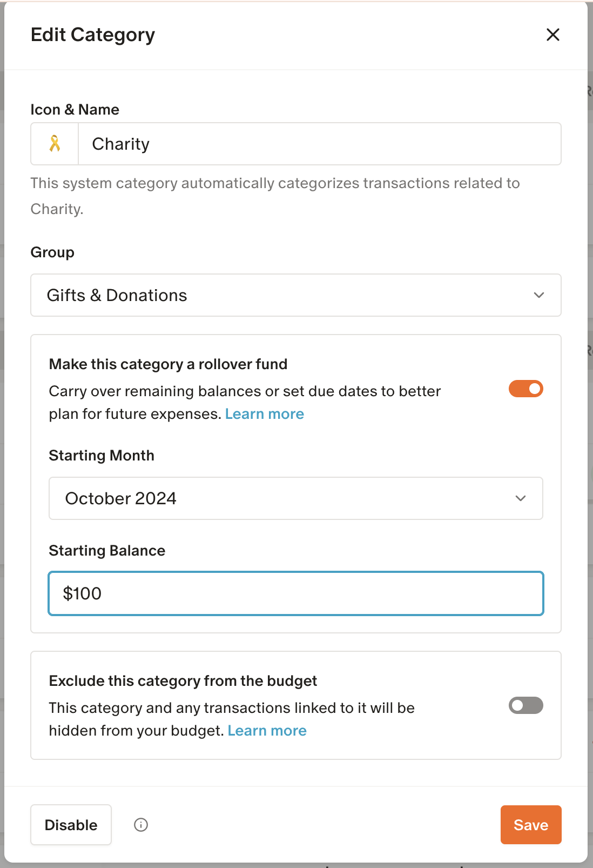Turn off the rollover fund toggle
Image resolution: width=593 pixels, height=868 pixels.
[x=525, y=389]
